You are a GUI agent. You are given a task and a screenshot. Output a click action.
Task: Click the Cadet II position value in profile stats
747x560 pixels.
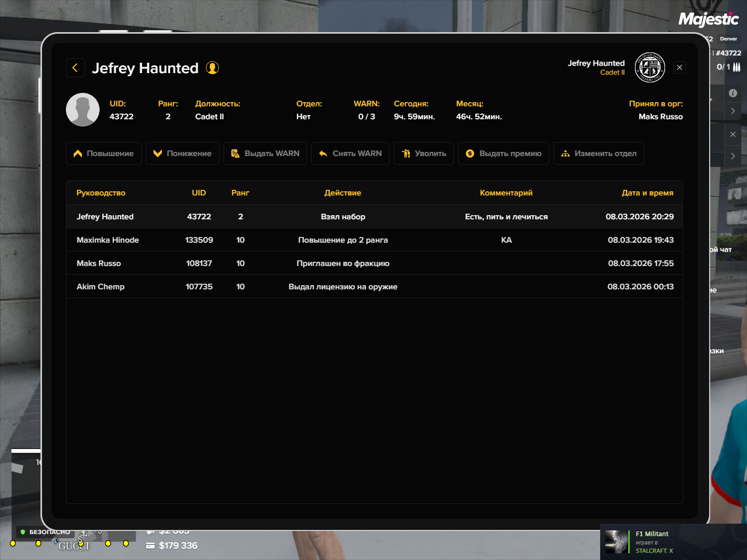pos(210,117)
